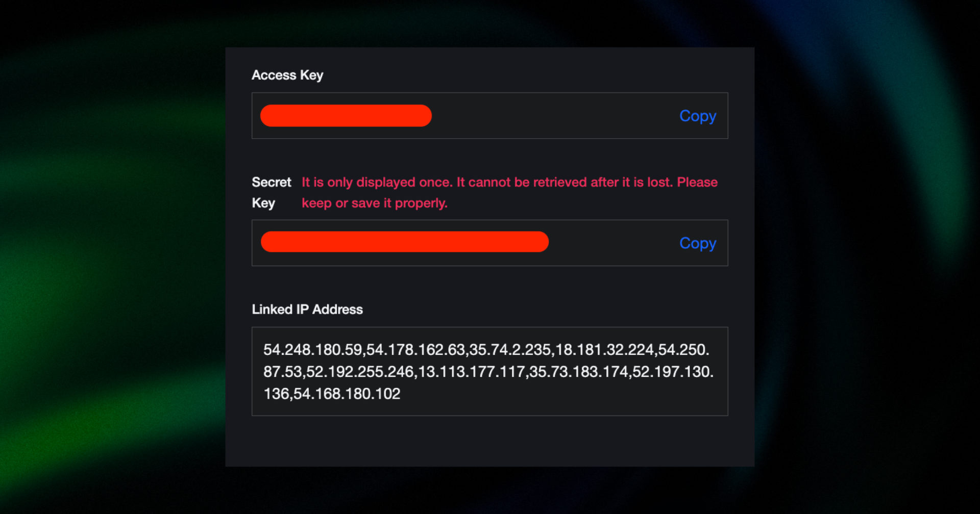Click the credentials panel background
This screenshot has width=980, height=514.
[x=490, y=444]
